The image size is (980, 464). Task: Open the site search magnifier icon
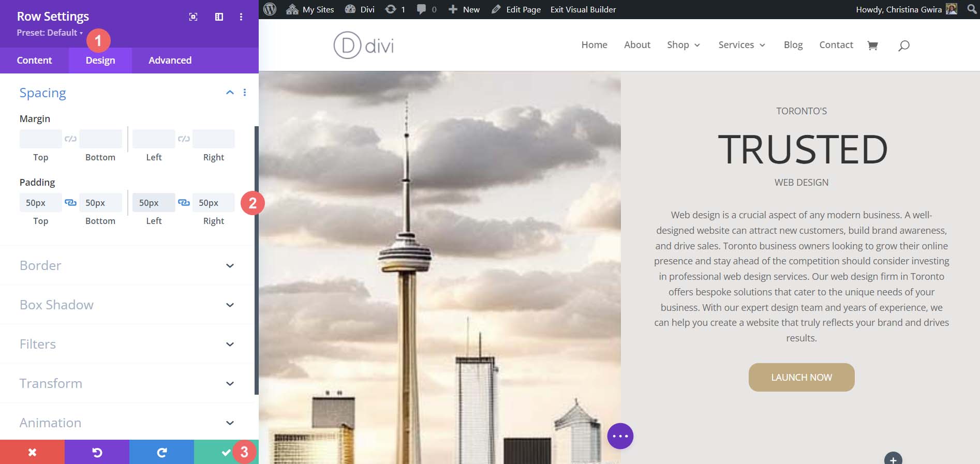(x=903, y=46)
